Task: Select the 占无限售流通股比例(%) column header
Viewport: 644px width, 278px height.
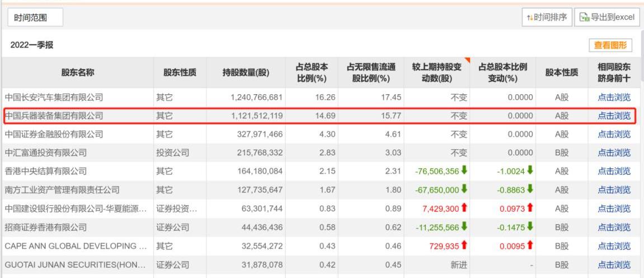Action: point(370,72)
